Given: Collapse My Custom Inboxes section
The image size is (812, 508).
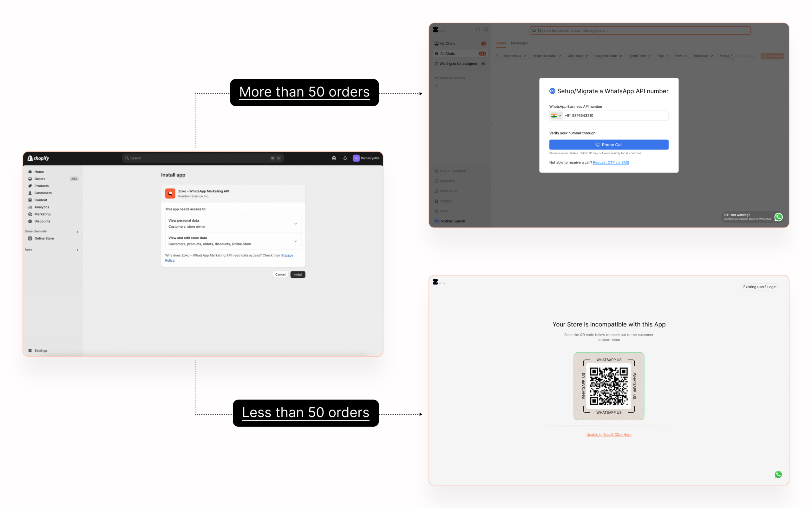Looking at the screenshot, I should 486,78.
